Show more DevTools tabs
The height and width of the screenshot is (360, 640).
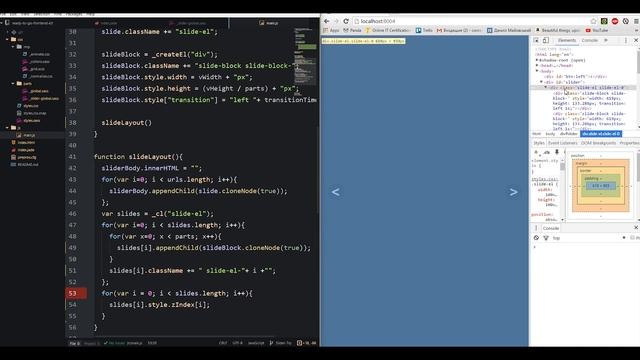point(606,40)
